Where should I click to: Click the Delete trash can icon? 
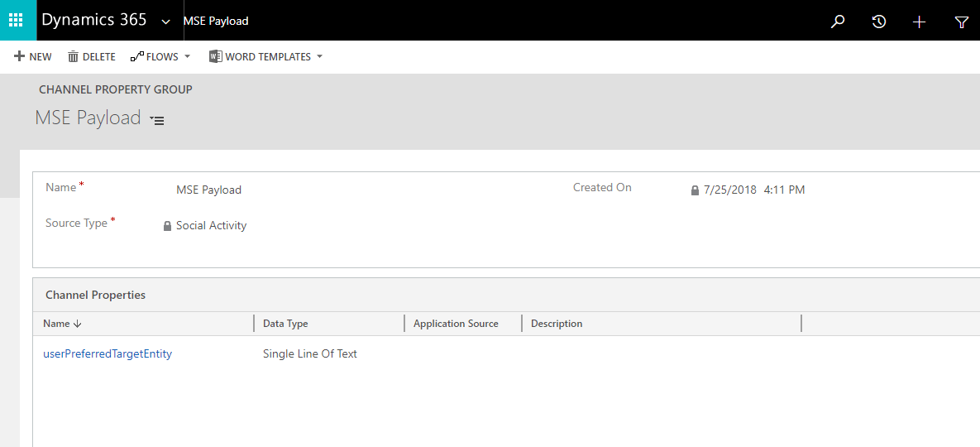[x=74, y=57]
